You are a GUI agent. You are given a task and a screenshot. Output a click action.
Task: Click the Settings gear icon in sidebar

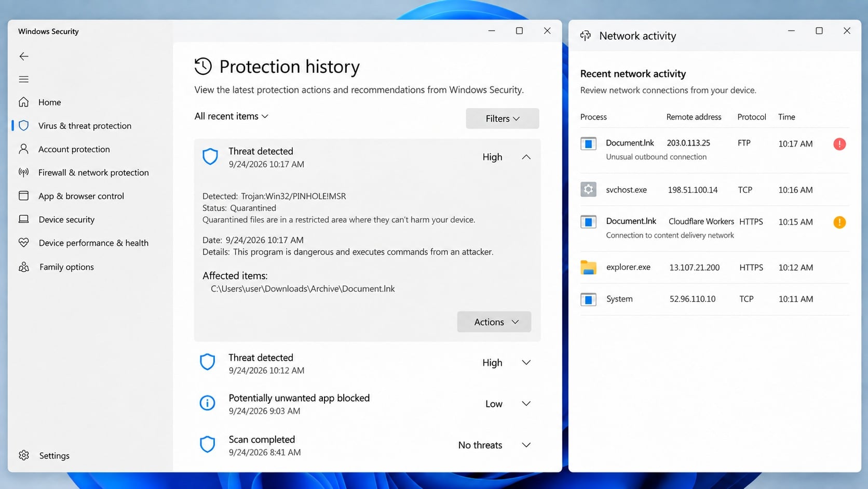(24, 455)
